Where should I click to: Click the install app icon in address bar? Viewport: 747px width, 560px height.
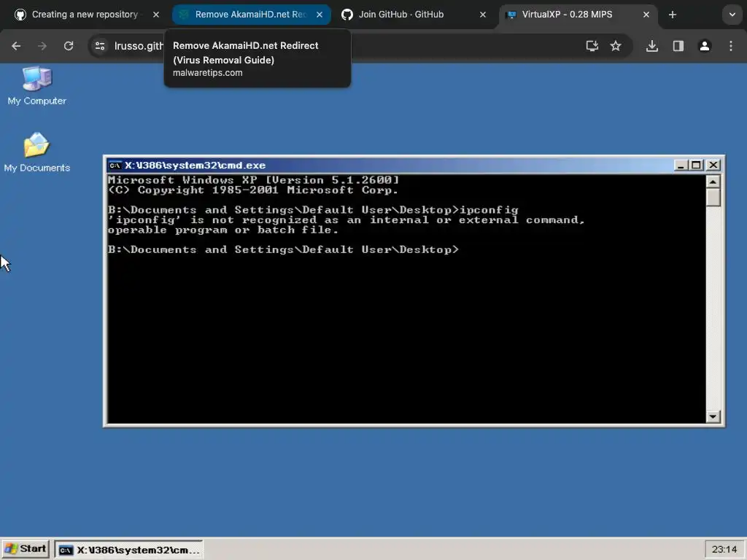click(592, 46)
